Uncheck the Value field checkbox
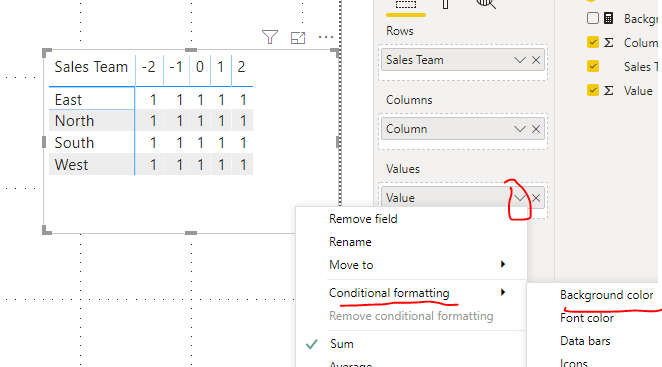 593,90
